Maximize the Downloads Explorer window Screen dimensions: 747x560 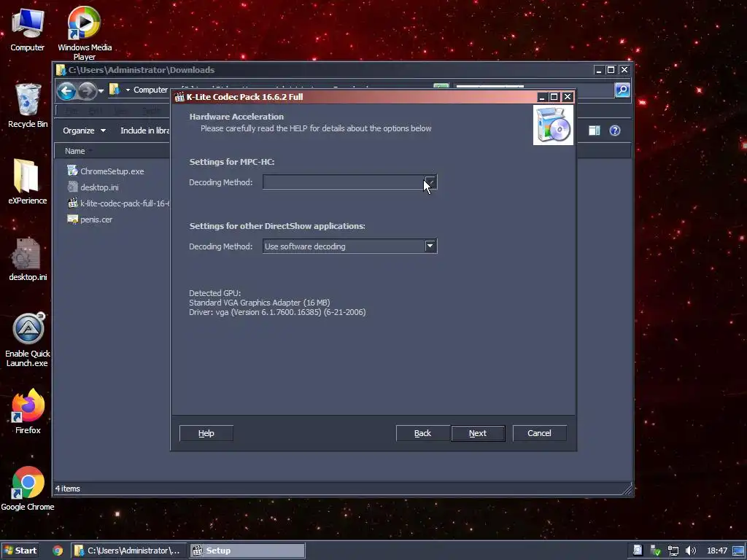coord(611,70)
